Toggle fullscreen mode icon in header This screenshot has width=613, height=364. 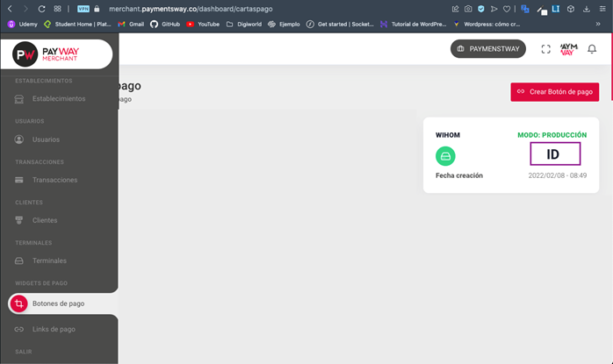(545, 49)
